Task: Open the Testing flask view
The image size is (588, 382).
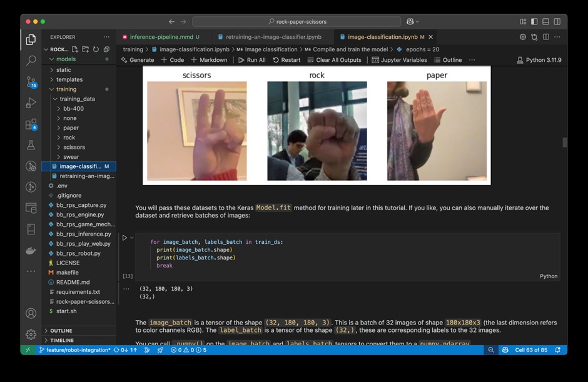Action: pos(31,145)
